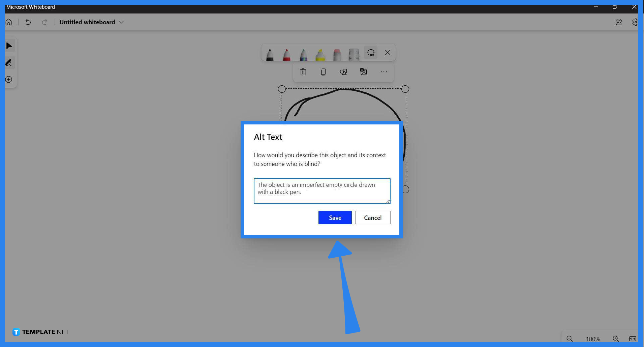This screenshot has width=644, height=347.
Task: Click inside the alt text description field
Action: tap(321, 191)
